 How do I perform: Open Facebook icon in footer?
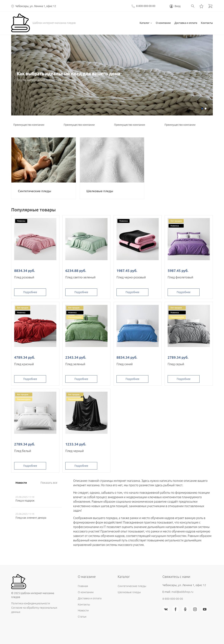(176, 609)
